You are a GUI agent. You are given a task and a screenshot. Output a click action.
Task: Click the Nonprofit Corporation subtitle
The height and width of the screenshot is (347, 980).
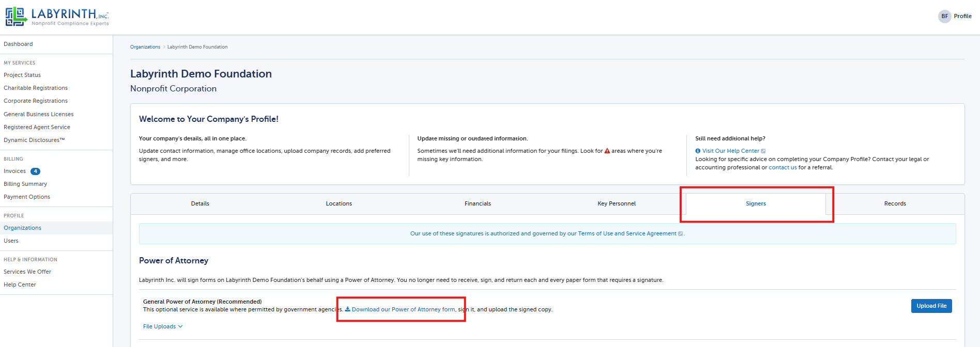(174, 88)
